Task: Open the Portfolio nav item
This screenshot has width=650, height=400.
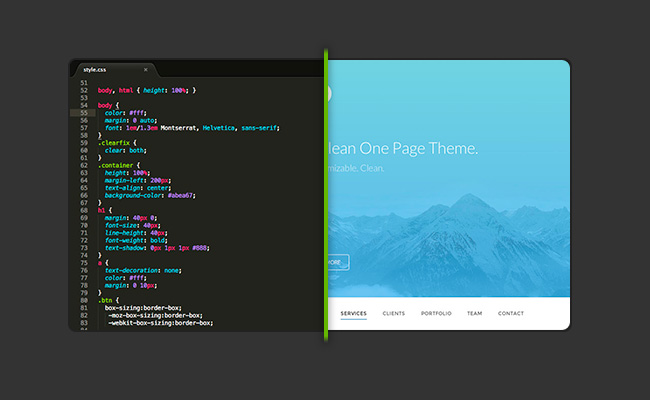Action: (x=436, y=314)
